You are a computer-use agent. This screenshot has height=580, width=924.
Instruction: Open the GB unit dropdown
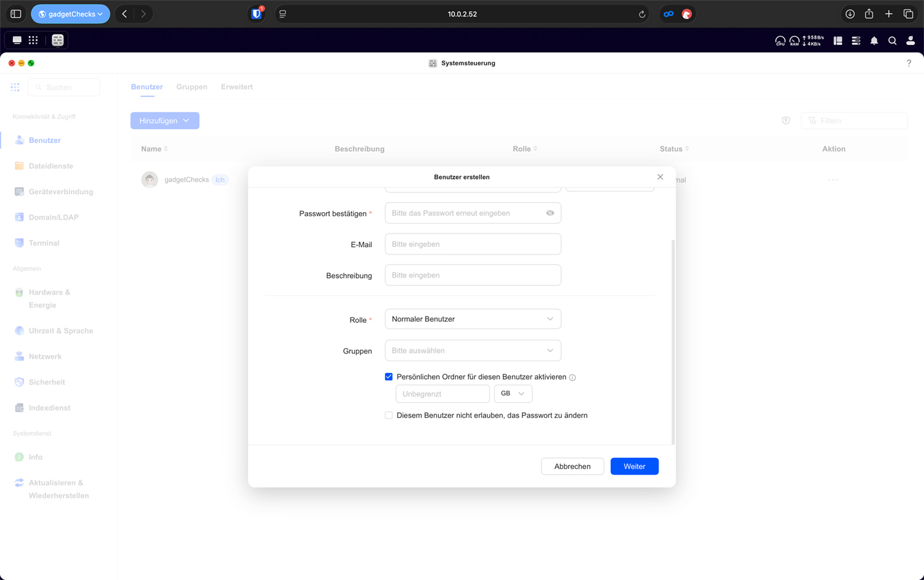pos(513,394)
